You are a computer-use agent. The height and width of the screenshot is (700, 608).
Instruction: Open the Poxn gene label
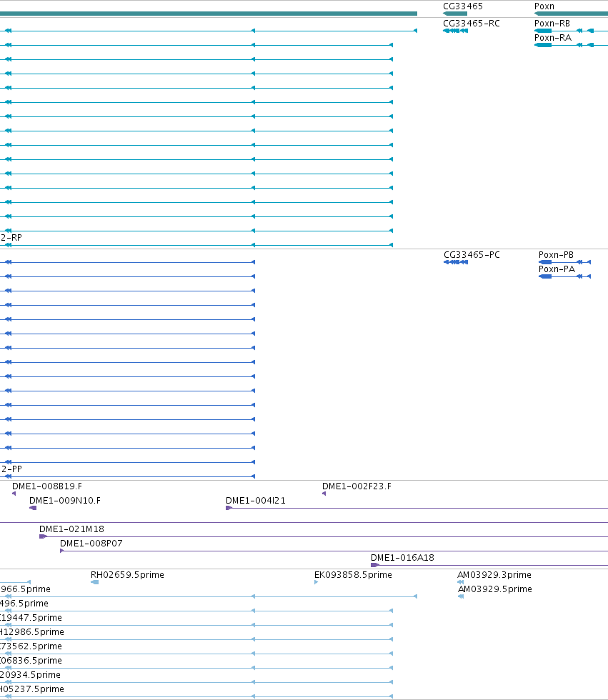click(544, 6)
